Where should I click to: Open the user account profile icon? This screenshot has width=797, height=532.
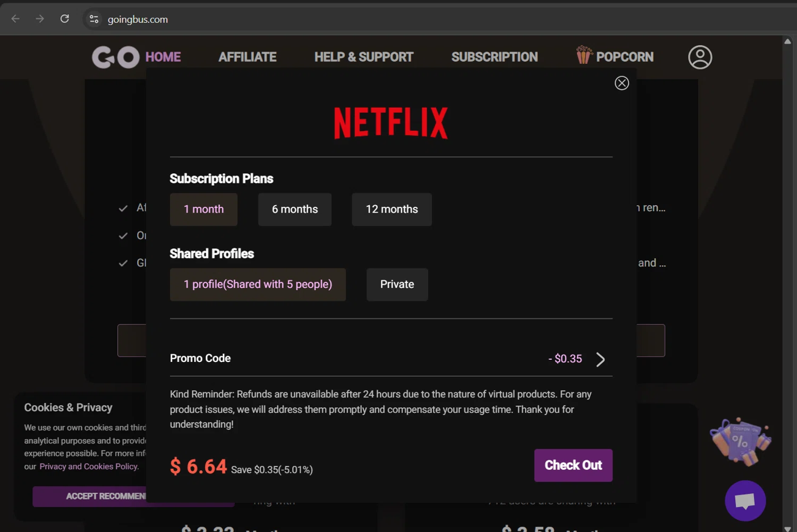(700, 57)
